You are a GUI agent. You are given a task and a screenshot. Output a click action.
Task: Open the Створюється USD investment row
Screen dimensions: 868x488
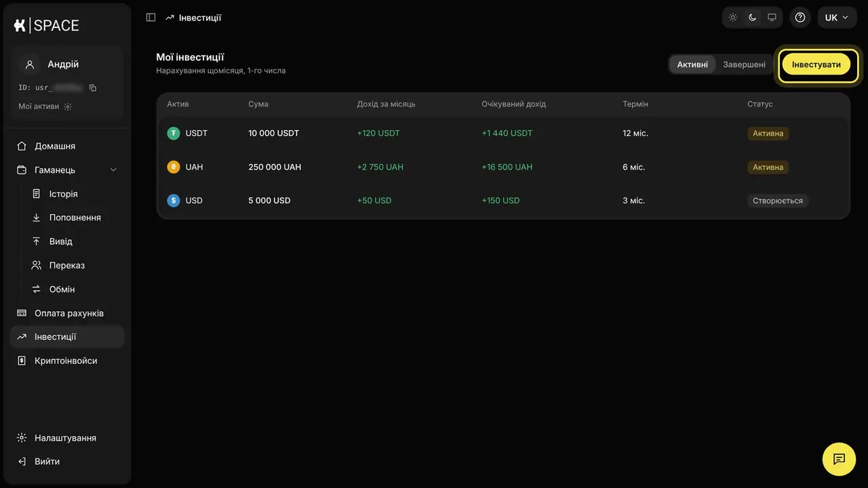tap(503, 201)
